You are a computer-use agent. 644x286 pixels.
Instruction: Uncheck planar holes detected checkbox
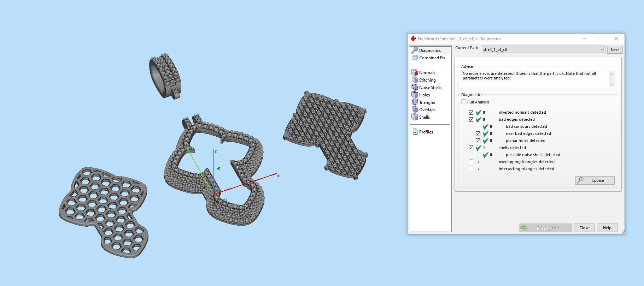click(x=478, y=141)
